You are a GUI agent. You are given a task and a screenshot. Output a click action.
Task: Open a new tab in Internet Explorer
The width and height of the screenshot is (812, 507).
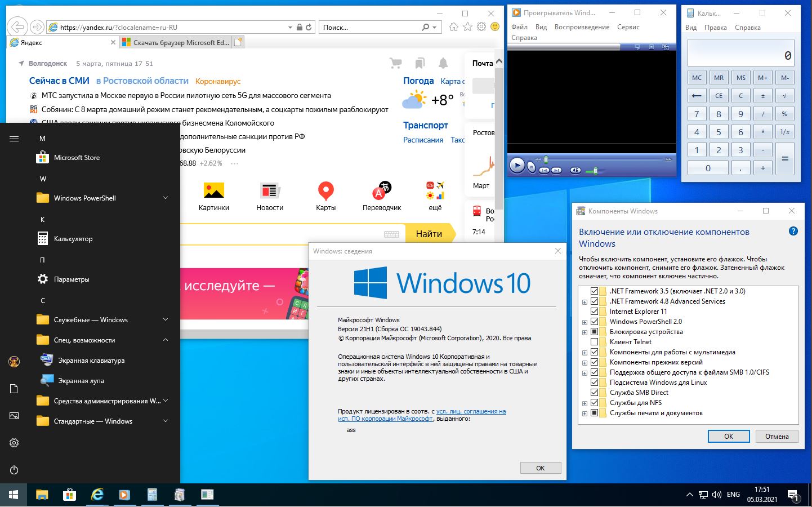tap(238, 42)
